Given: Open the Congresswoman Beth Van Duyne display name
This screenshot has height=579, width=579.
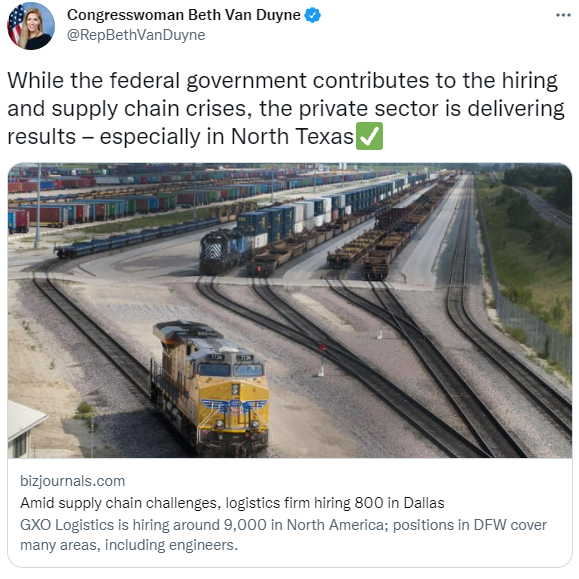Looking at the screenshot, I should [184, 15].
